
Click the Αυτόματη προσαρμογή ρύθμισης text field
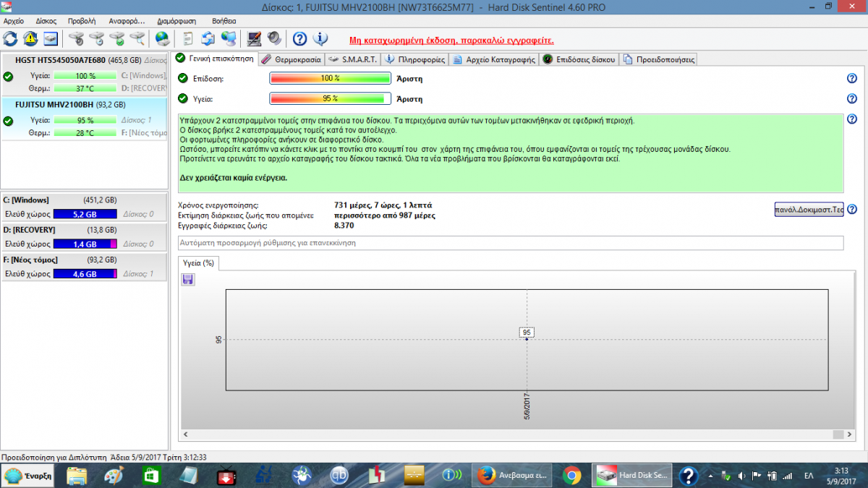(511, 243)
